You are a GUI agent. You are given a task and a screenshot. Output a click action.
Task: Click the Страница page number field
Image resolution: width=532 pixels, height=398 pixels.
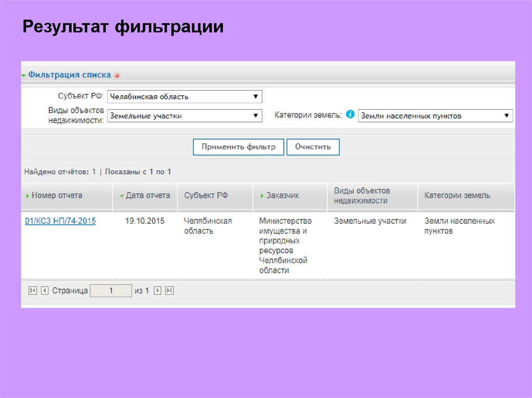point(111,291)
